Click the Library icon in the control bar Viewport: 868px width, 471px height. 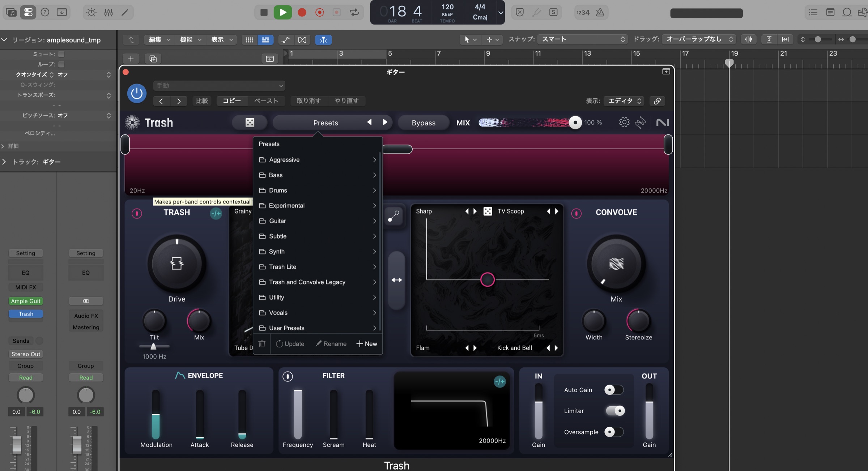(11, 12)
